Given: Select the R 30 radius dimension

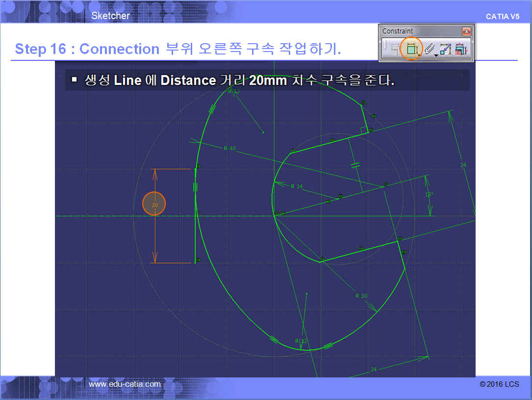Looking at the screenshot, I should tap(361, 295).
